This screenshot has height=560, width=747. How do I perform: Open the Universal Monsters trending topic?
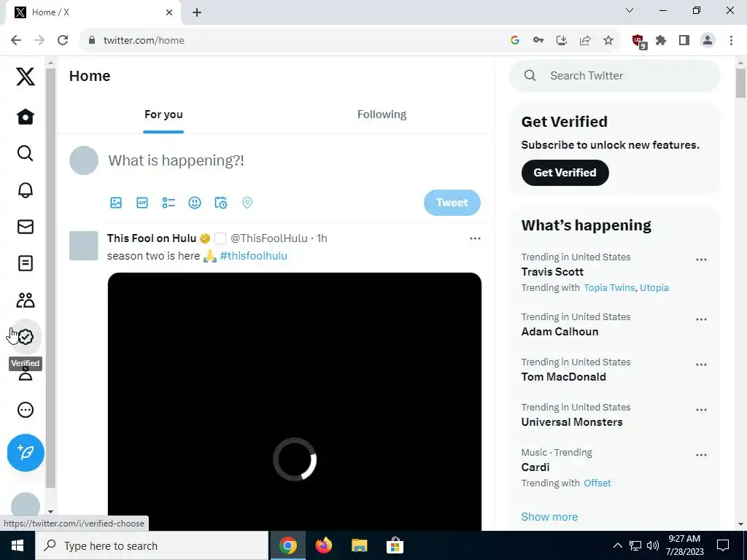tap(572, 422)
